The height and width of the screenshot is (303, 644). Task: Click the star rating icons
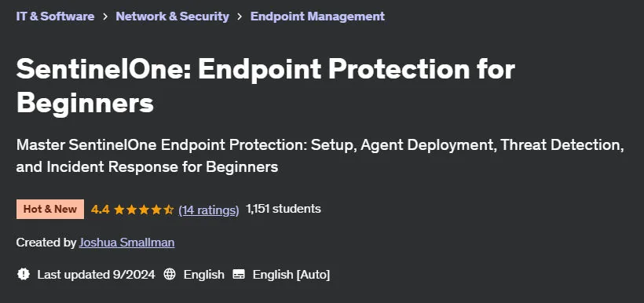coord(144,210)
